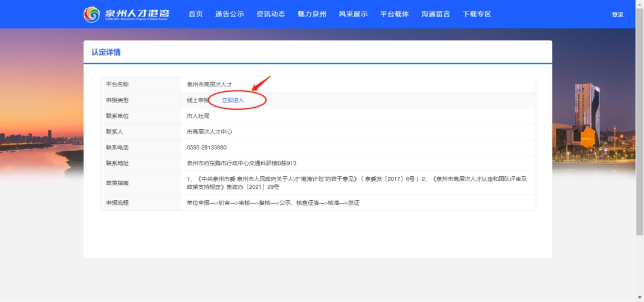Open the 魅力泉州 section
644x302 pixels.
click(x=312, y=14)
